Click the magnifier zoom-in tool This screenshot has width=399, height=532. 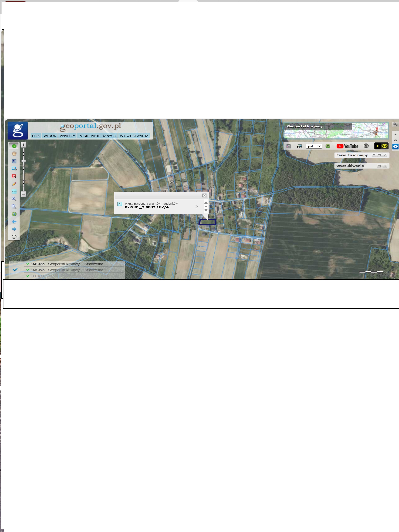click(14, 199)
